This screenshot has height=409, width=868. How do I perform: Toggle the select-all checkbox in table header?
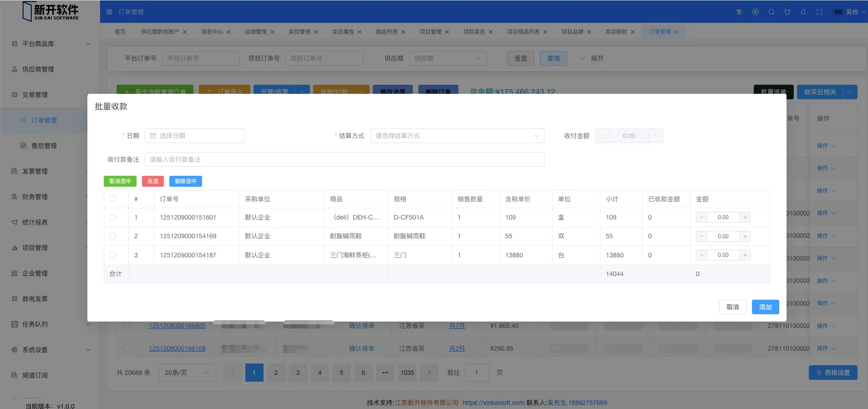coord(112,199)
